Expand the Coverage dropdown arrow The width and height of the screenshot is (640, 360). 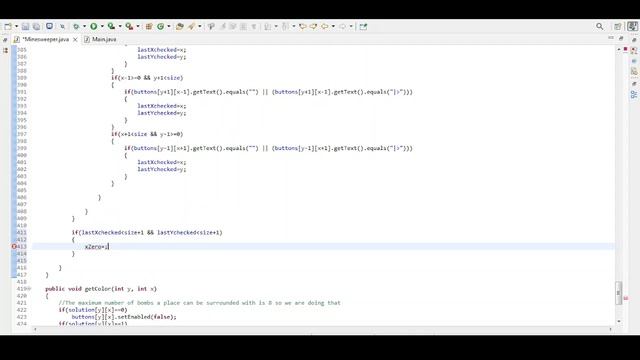[x=120, y=27]
